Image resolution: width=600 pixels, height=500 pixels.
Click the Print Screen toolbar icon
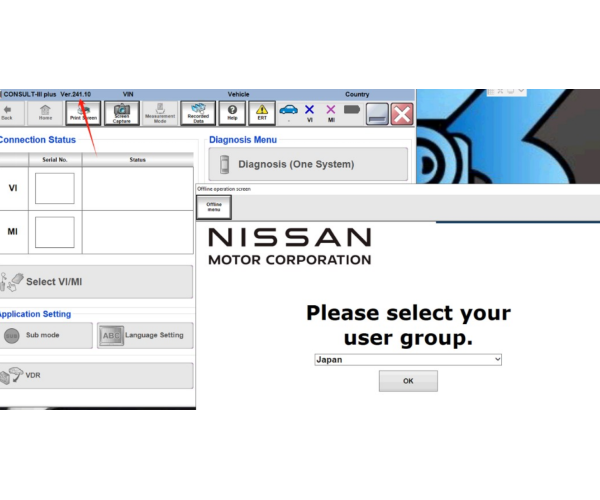click(83, 113)
